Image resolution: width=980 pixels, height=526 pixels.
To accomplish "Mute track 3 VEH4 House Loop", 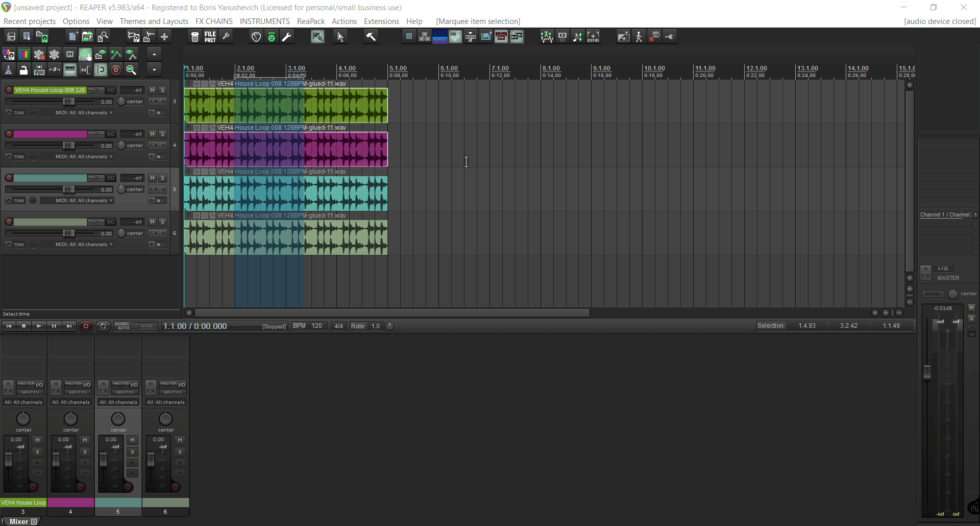I will tap(152, 90).
